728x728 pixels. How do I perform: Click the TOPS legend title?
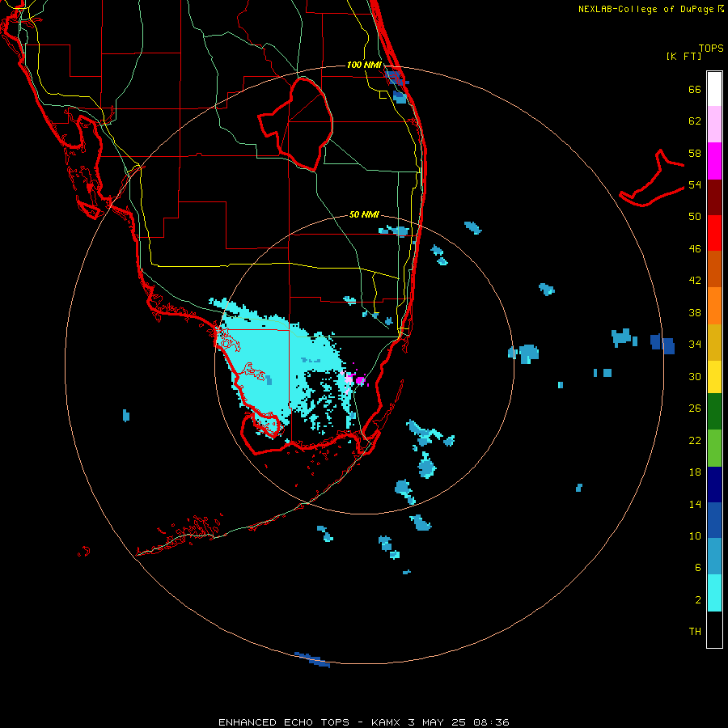tap(711, 48)
